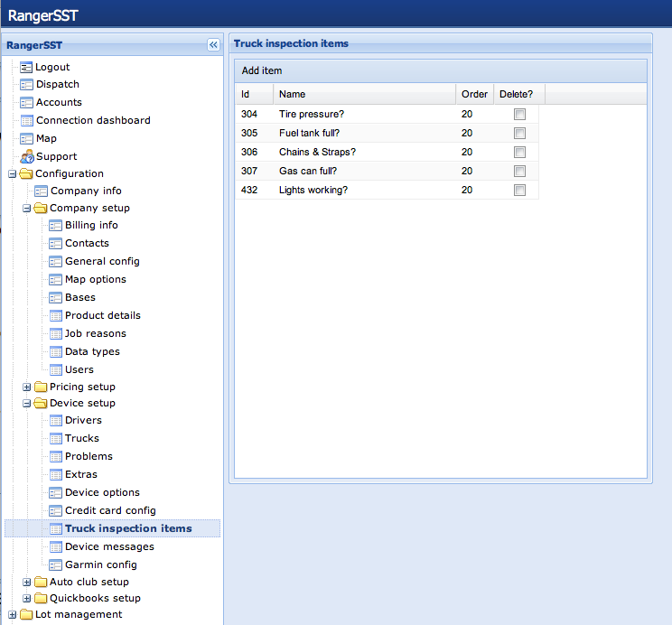The image size is (672, 625).
Task: Click the Add item button
Action: pos(263,70)
